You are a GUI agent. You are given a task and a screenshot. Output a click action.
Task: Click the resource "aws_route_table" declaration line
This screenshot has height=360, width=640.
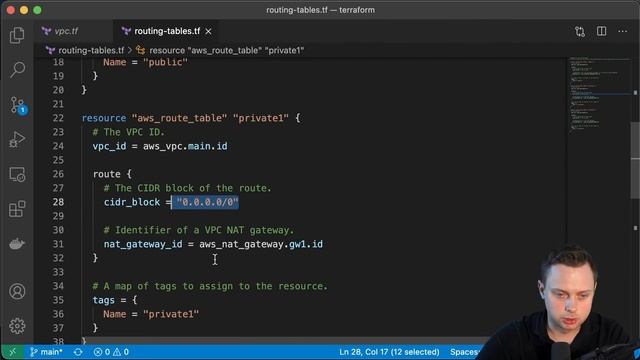click(191, 118)
